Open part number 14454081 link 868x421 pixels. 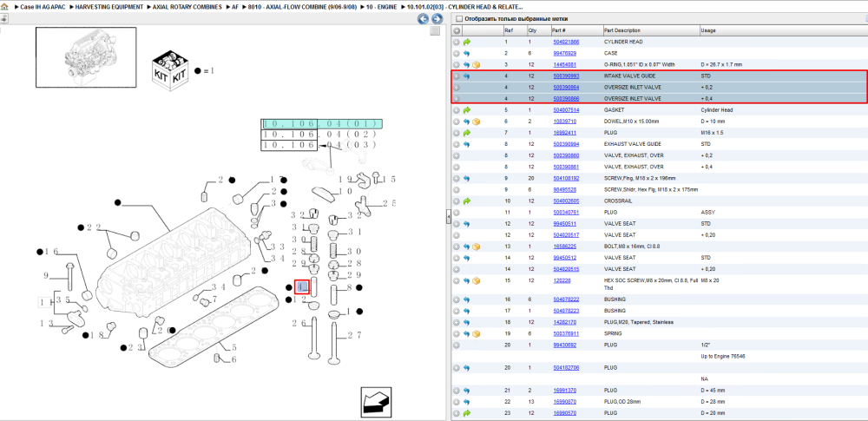(565, 65)
